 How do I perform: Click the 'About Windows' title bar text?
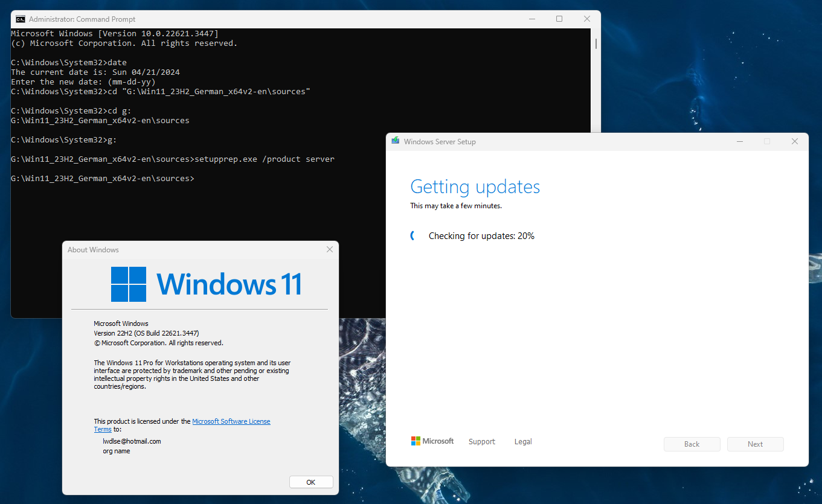[x=93, y=249]
